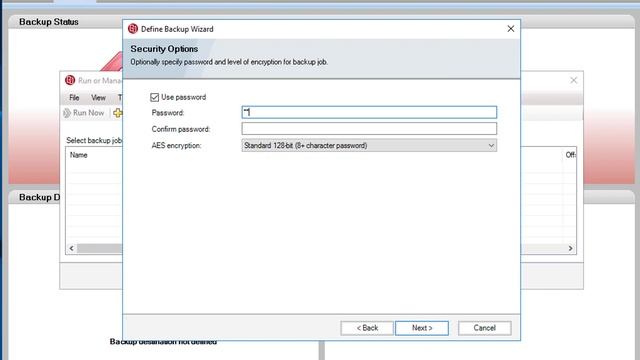Click into the Password input field
Viewport: 640px width, 360px height.
(x=369, y=112)
